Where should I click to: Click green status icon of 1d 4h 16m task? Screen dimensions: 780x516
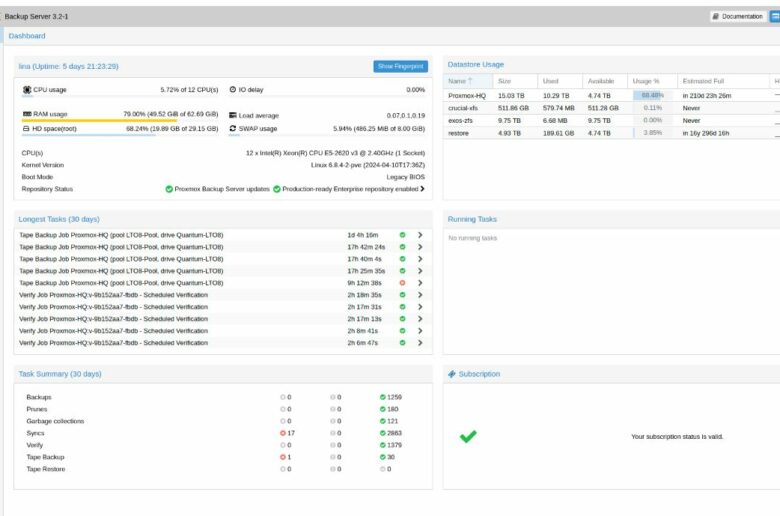[x=402, y=235]
